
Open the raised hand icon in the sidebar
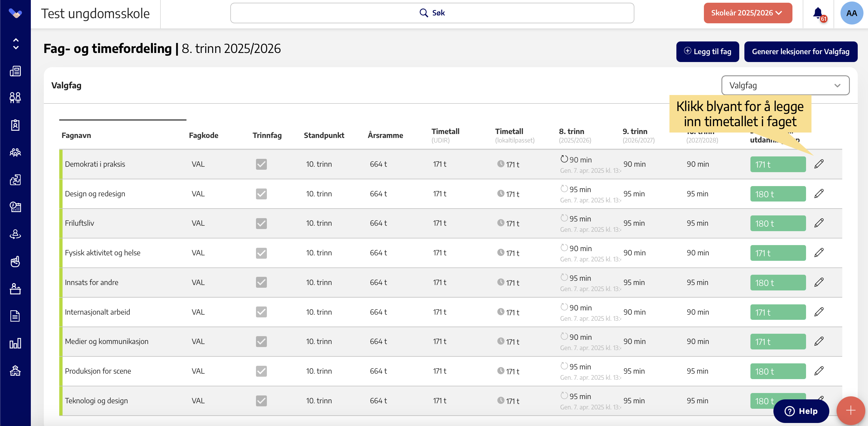tap(15, 261)
